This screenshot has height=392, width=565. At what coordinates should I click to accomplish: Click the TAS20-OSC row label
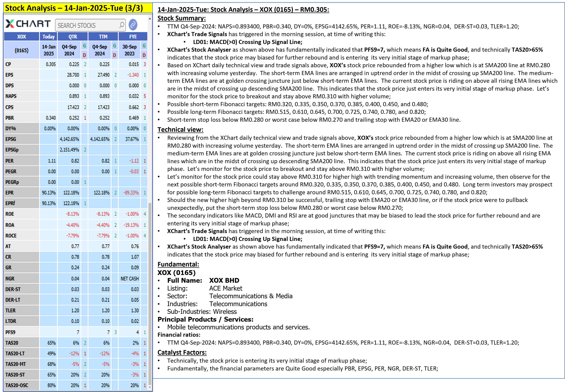tap(17, 385)
